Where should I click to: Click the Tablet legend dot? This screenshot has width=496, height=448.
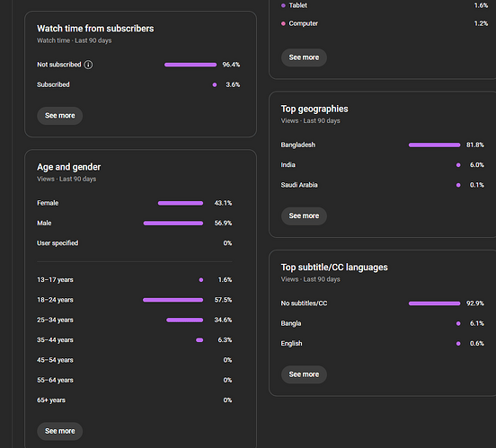tap(283, 5)
